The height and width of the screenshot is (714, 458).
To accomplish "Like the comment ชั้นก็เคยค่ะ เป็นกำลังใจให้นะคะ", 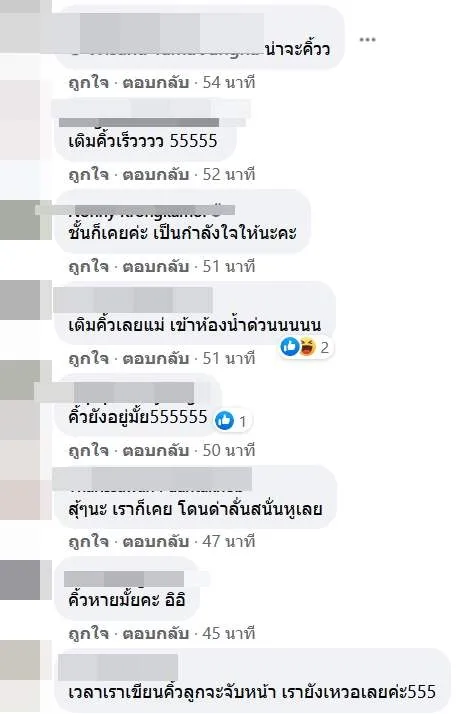I will [88, 266].
